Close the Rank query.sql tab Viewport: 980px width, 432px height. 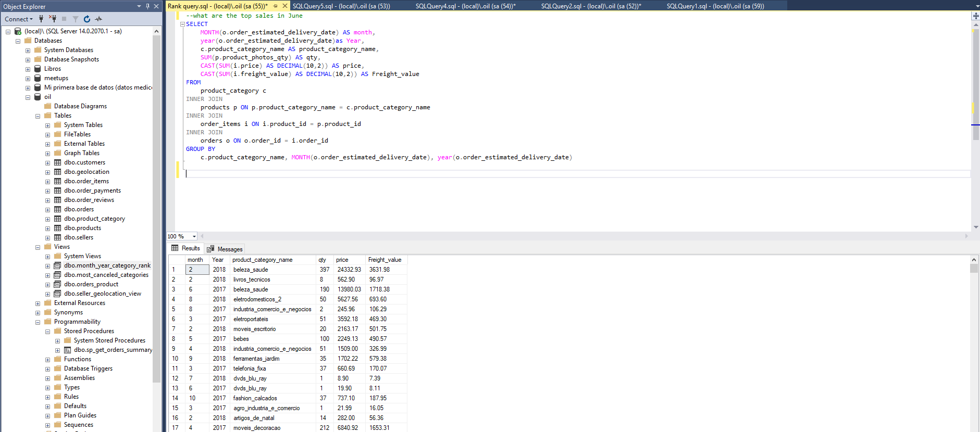coord(284,6)
